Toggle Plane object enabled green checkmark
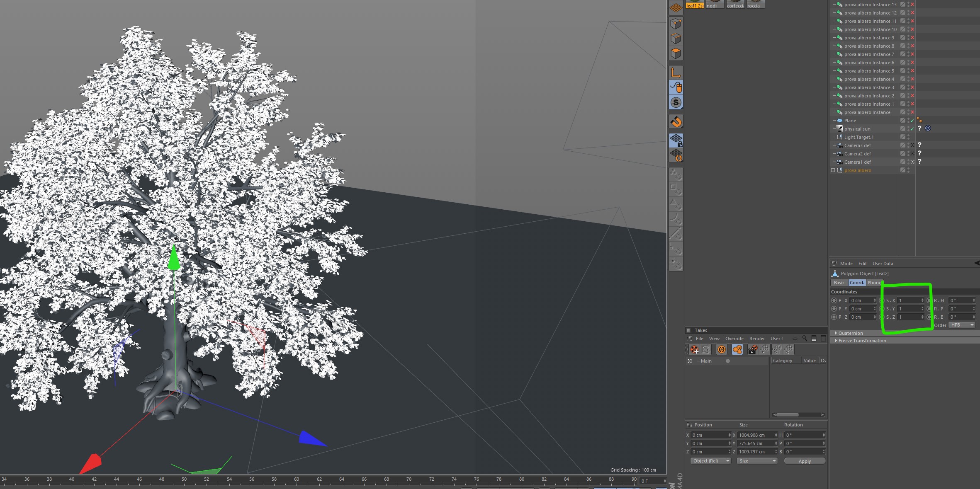 pos(912,121)
